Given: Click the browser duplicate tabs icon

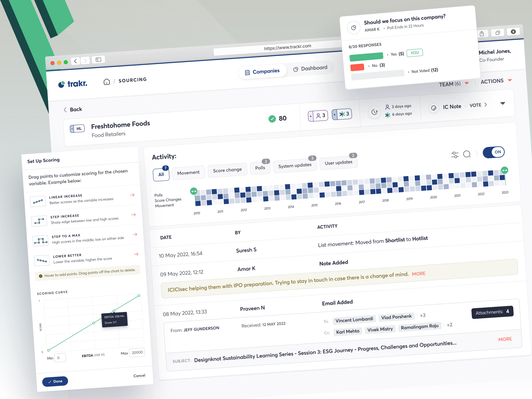Looking at the screenshot, I should 498,32.
